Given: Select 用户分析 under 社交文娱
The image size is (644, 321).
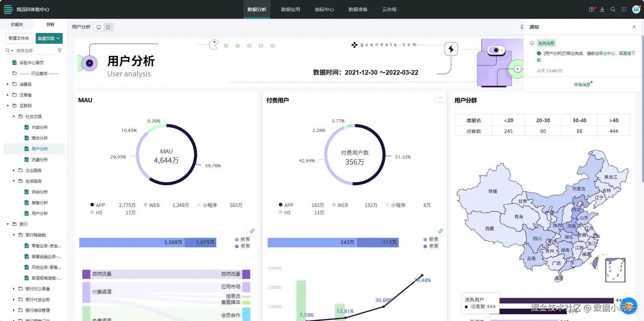Looking at the screenshot, I should (34, 149).
